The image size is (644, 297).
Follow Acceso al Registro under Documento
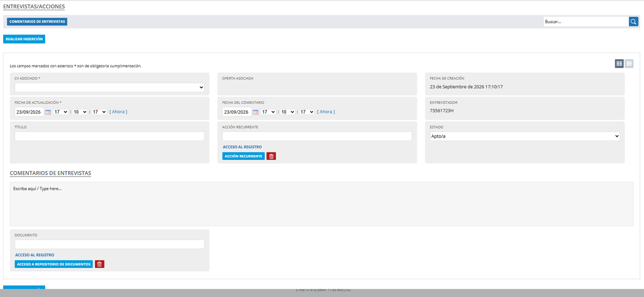click(x=35, y=255)
